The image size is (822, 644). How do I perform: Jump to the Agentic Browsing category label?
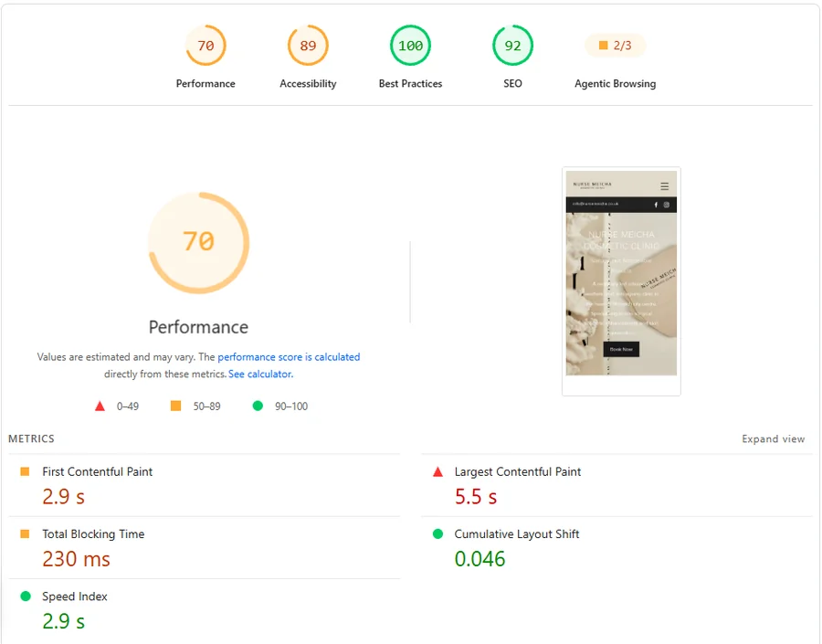tap(615, 83)
